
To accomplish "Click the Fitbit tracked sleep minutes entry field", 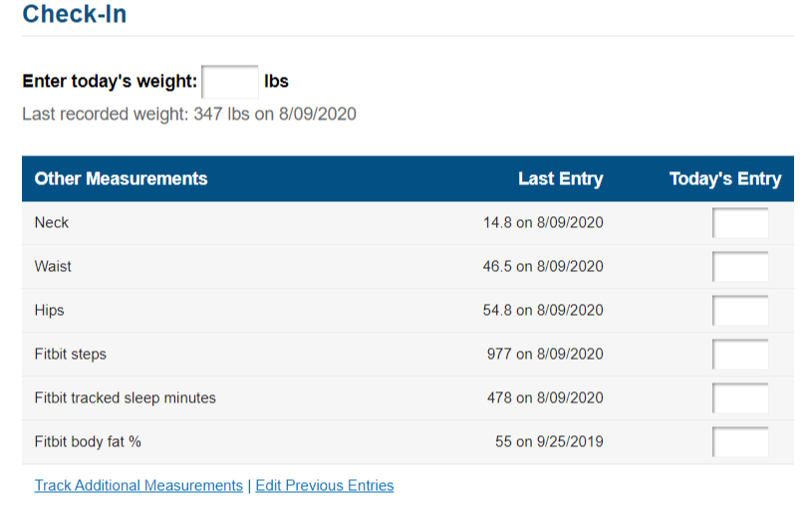I will pyautogui.click(x=740, y=397).
